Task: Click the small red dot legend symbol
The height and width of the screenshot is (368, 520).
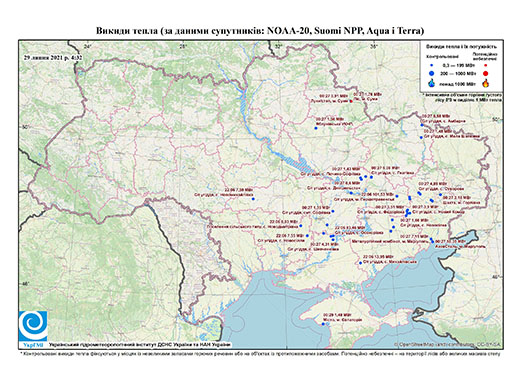Action: (x=485, y=65)
